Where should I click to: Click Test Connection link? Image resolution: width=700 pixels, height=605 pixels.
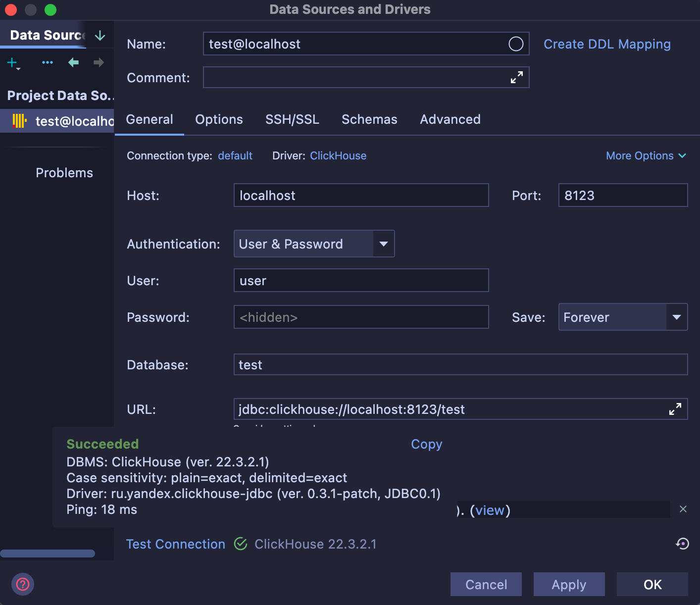[x=175, y=544]
